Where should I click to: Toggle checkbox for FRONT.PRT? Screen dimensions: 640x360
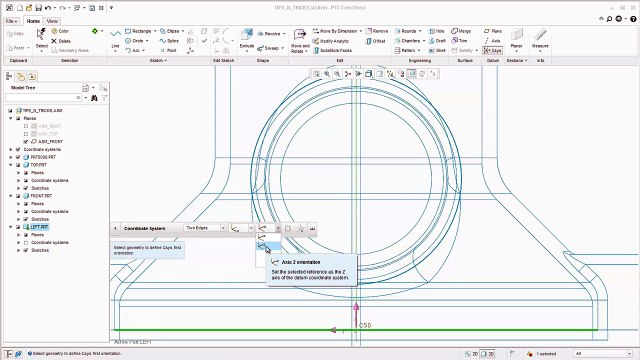point(18,196)
